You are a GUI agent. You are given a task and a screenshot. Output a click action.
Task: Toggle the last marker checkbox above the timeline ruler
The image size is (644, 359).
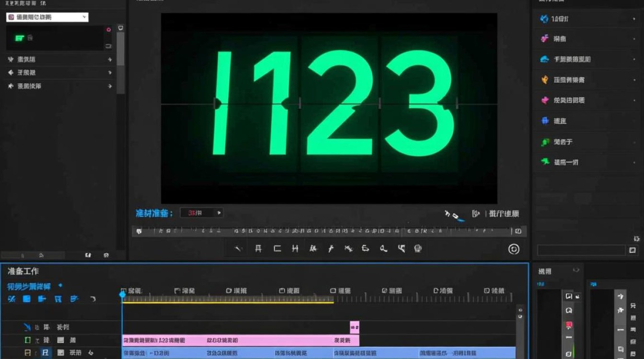tap(487, 291)
